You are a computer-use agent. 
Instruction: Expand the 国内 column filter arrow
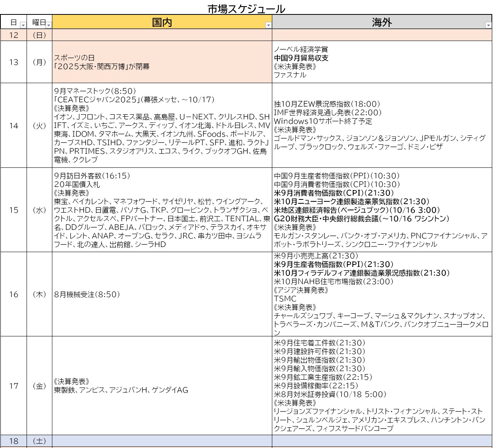[268, 25]
